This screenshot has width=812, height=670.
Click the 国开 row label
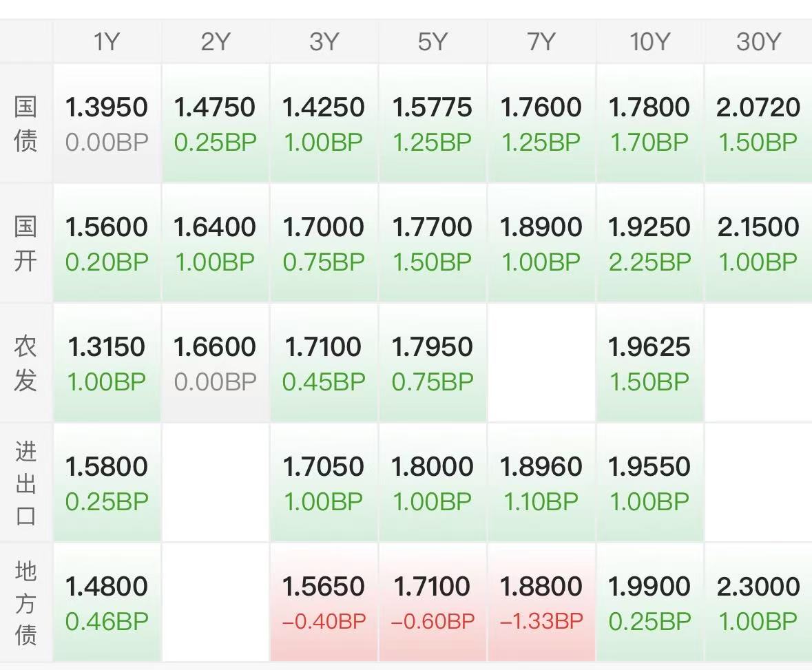coord(25,243)
